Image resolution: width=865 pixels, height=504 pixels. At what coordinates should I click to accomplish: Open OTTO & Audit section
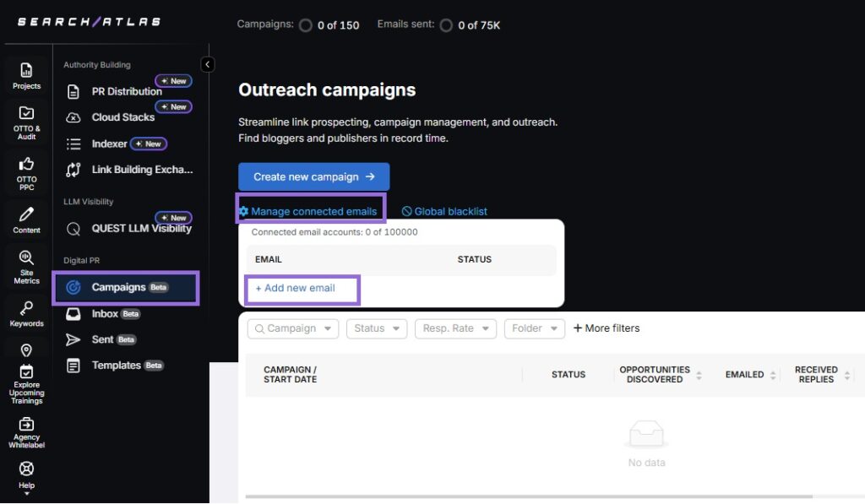26,122
